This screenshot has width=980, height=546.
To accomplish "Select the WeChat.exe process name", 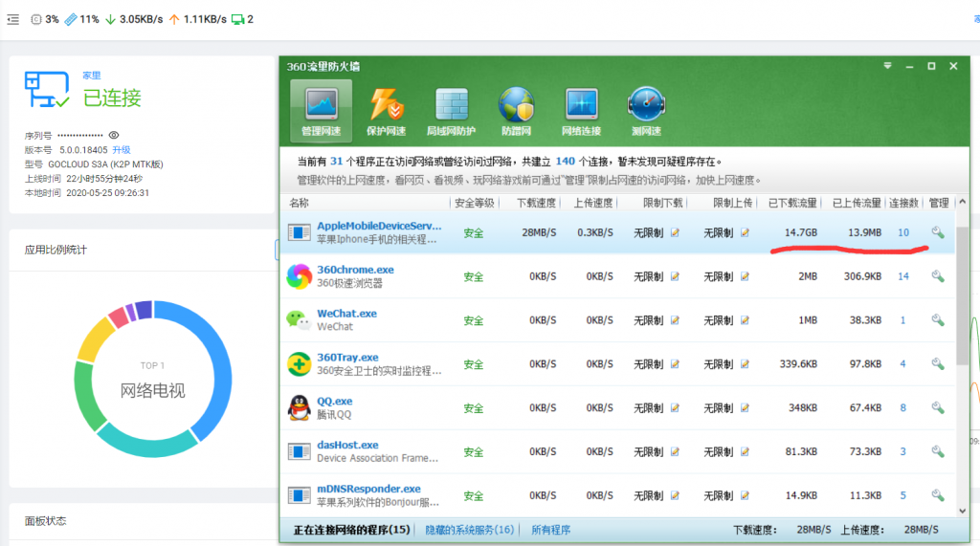I will pyautogui.click(x=346, y=314).
